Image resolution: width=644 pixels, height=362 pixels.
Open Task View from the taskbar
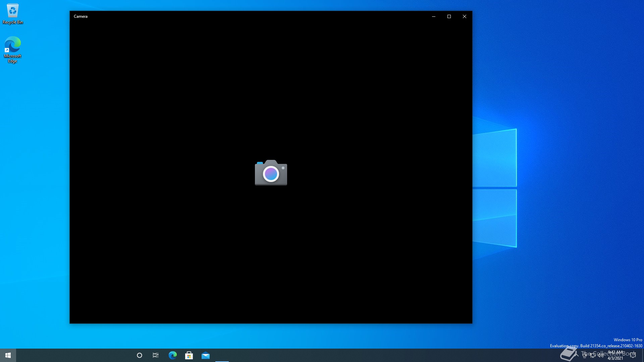pyautogui.click(x=156, y=355)
